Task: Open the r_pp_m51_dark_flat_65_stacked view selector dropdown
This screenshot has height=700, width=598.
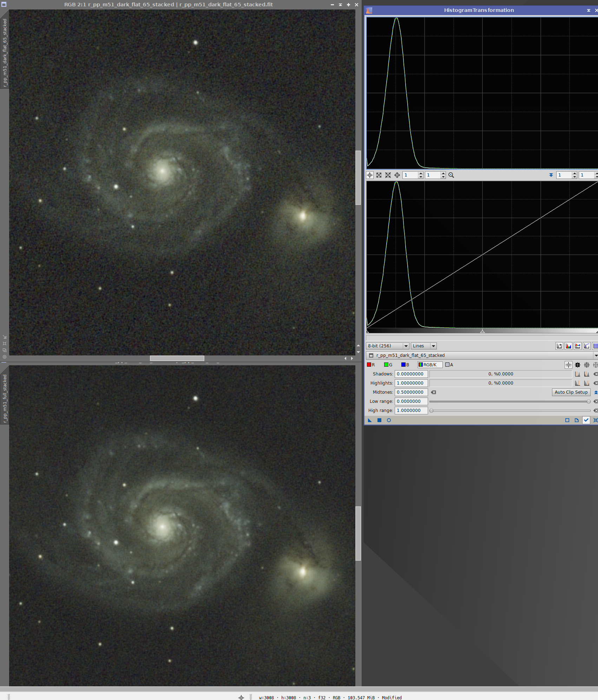Action: (482, 355)
